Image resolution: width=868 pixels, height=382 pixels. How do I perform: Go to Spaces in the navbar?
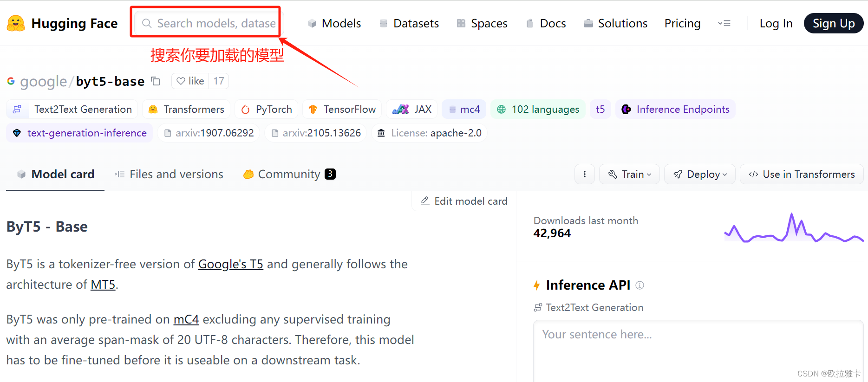(x=482, y=23)
